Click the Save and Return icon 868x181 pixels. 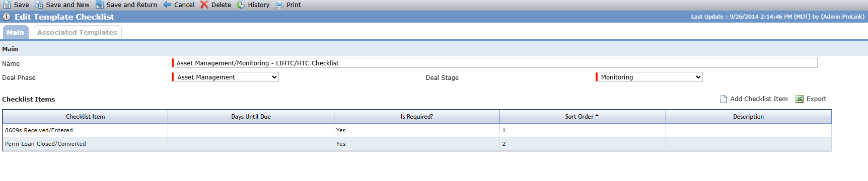click(x=99, y=5)
